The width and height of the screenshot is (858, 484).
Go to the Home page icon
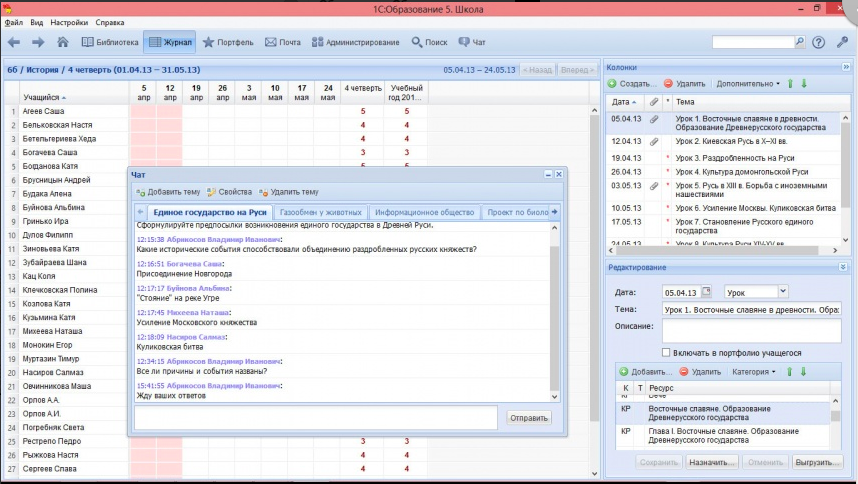pos(63,42)
